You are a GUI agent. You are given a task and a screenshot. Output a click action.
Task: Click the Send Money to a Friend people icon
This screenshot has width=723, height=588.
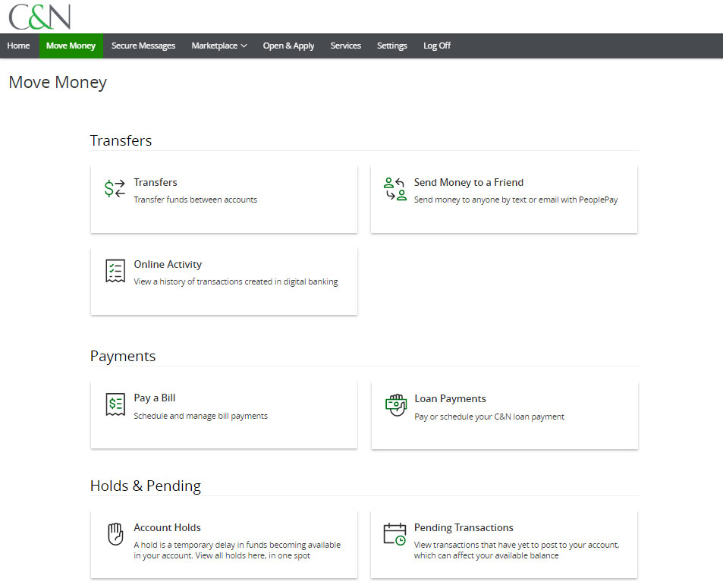(395, 189)
